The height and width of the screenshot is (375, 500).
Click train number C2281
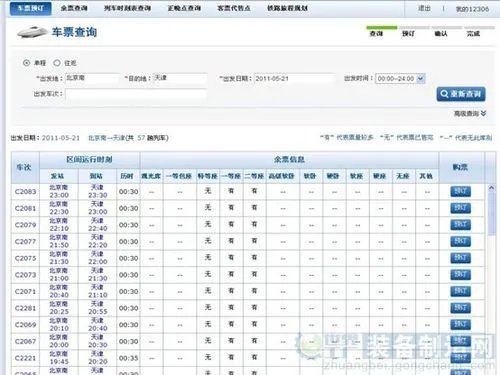[25, 308]
